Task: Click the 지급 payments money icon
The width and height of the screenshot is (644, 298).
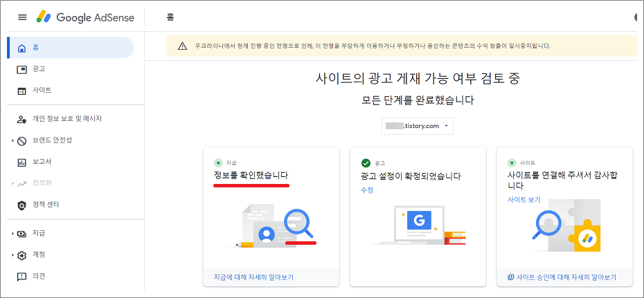Action: click(21, 234)
